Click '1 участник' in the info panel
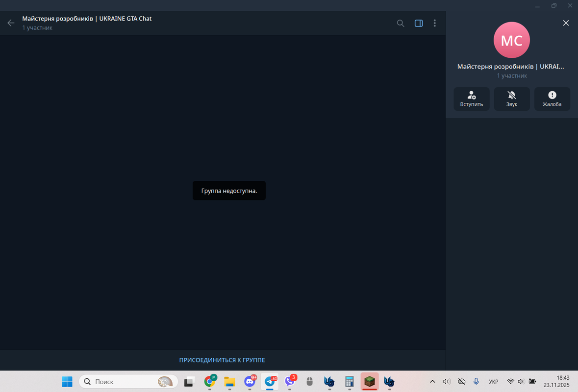 click(512, 75)
